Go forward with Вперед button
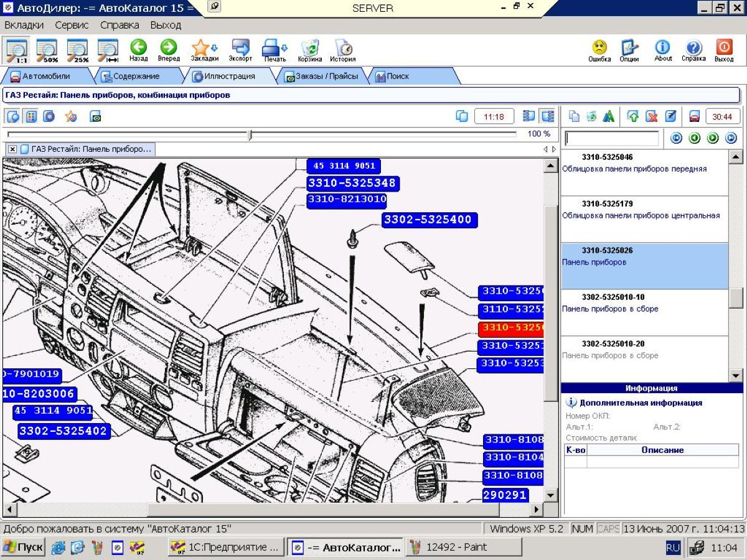 pyautogui.click(x=168, y=50)
